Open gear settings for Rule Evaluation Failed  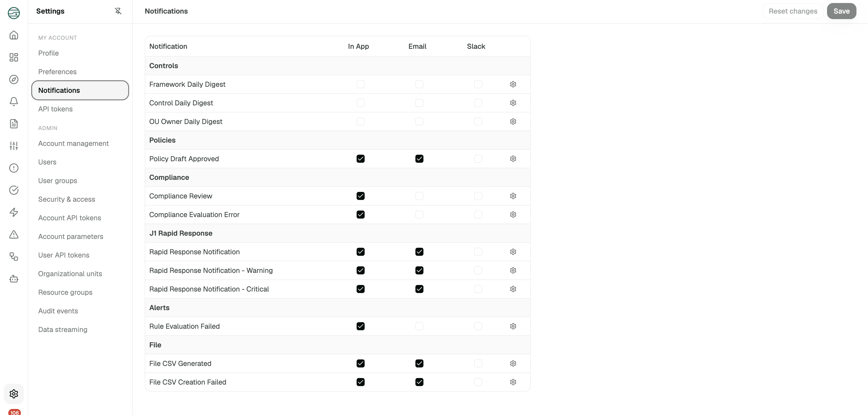tap(513, 326)
